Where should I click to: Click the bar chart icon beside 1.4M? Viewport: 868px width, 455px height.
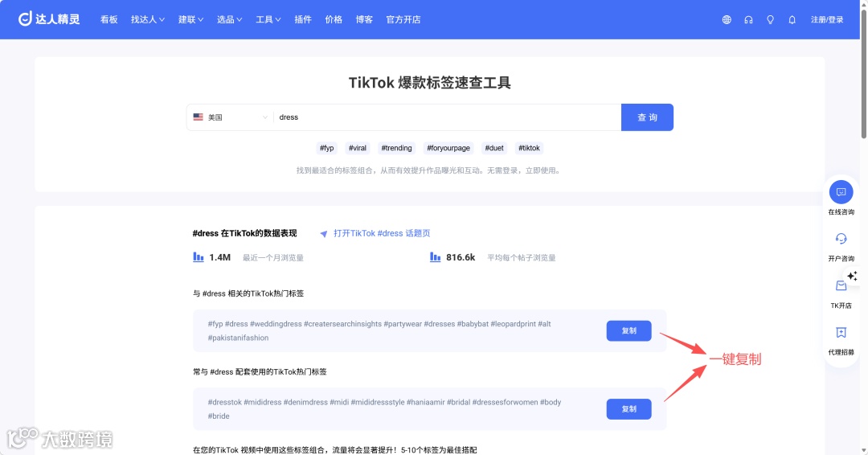click(199, 256)
